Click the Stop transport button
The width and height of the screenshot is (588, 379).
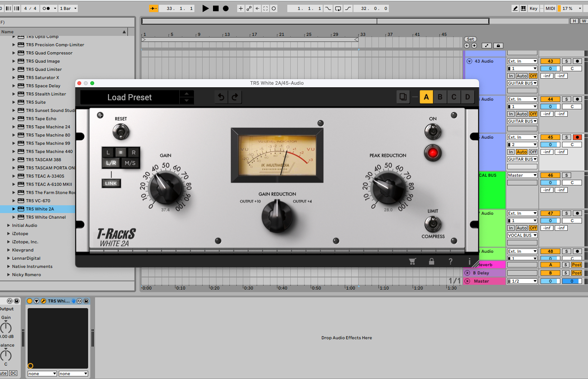(x=216, y=8)
